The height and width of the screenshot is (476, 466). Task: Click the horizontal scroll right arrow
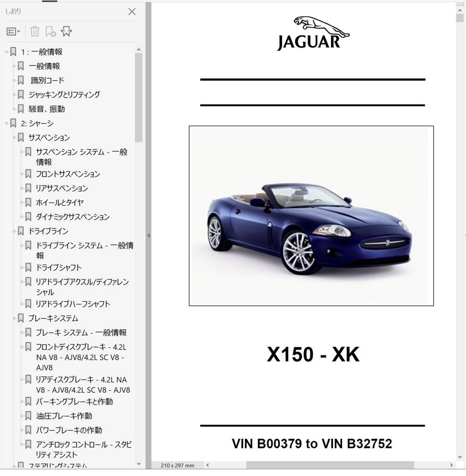click(x=451, y=465)
